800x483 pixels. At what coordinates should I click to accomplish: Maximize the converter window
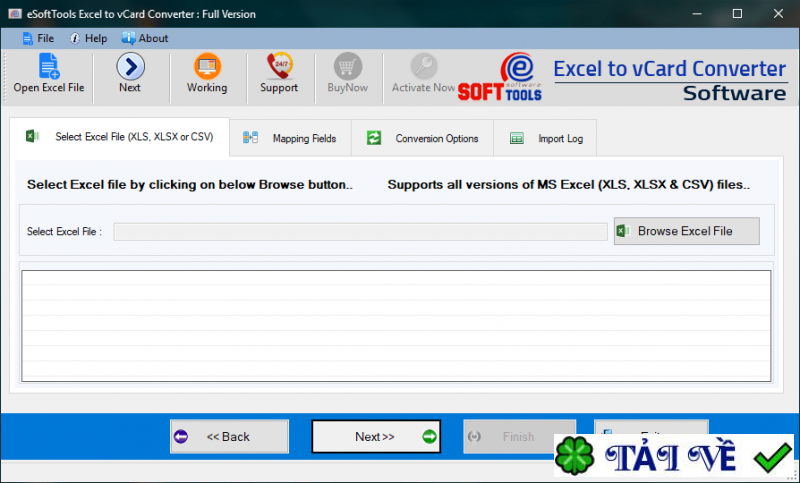tap(737, 14)
